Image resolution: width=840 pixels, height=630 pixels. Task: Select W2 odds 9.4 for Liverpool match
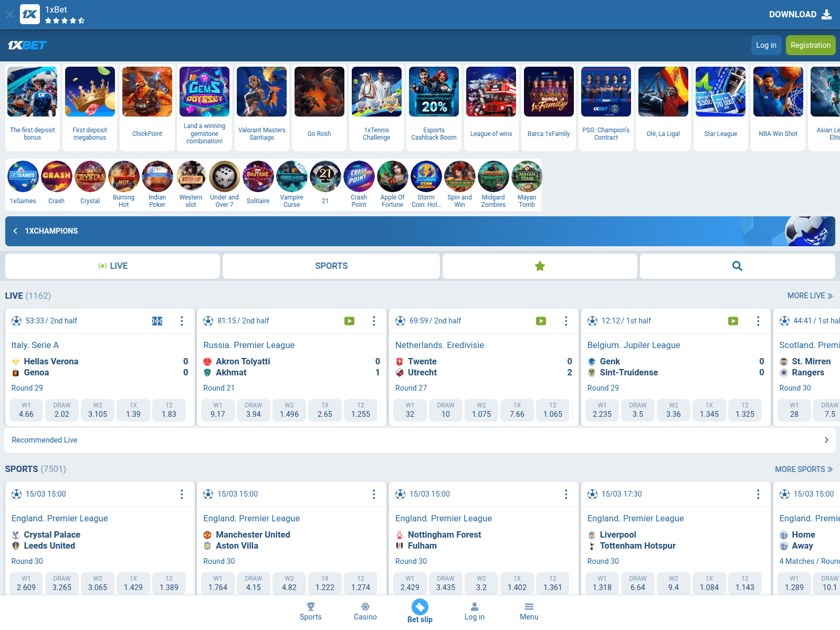point(674,583)
